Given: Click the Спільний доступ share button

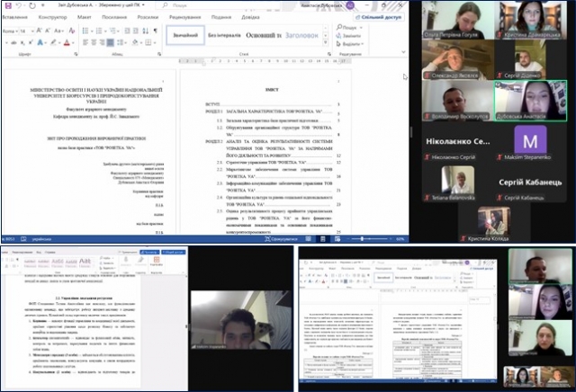Looking at the screenshot, I should click(380, 16).
